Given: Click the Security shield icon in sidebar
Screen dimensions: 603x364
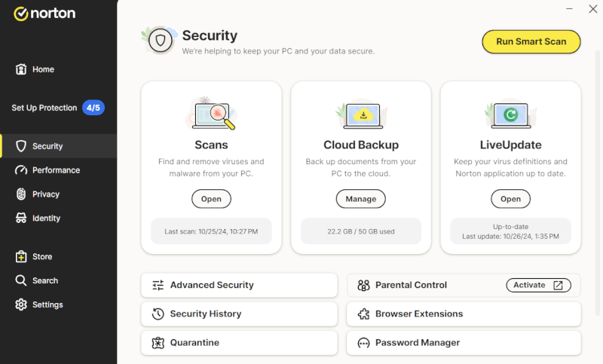Looking at the screenshot, I should point(21,146).
